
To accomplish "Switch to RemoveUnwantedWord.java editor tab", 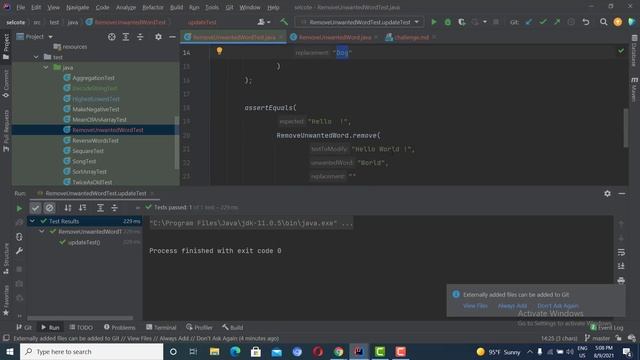I will tap(335, 37).
